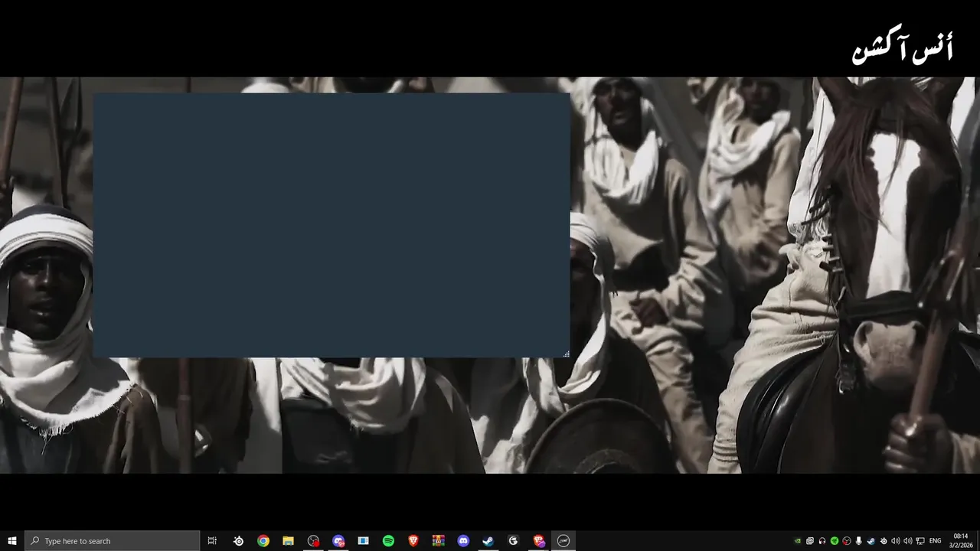980x551 pixels.
Task: Open speaker volume icon beside network icon
Action: (x=908, y=541)
